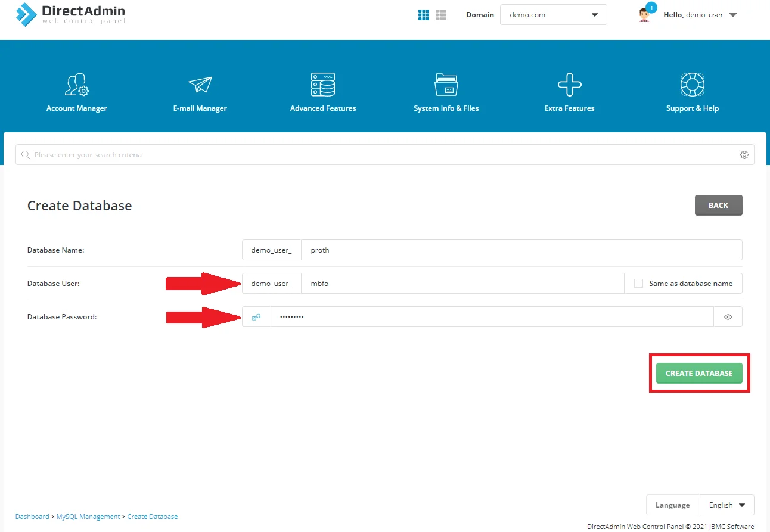This screenshot has width=770, height=532.
Task: Open search settings gear icon
Action: 744,155
